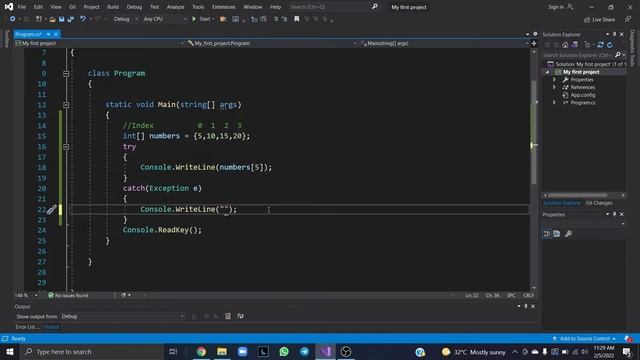The width and height of the screenshot is (640, 360).
Task: Collapse the try block outline
Action: coord(66,147)
